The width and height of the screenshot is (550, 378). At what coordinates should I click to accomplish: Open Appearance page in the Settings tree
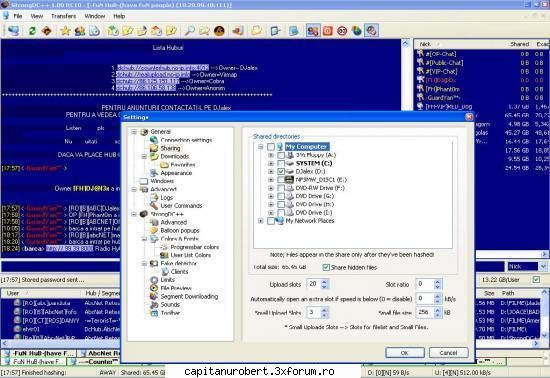176,173
